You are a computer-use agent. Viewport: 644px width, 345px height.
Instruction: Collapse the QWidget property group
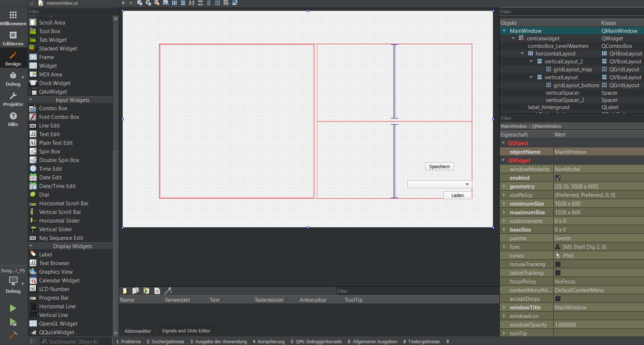(503, 161)
